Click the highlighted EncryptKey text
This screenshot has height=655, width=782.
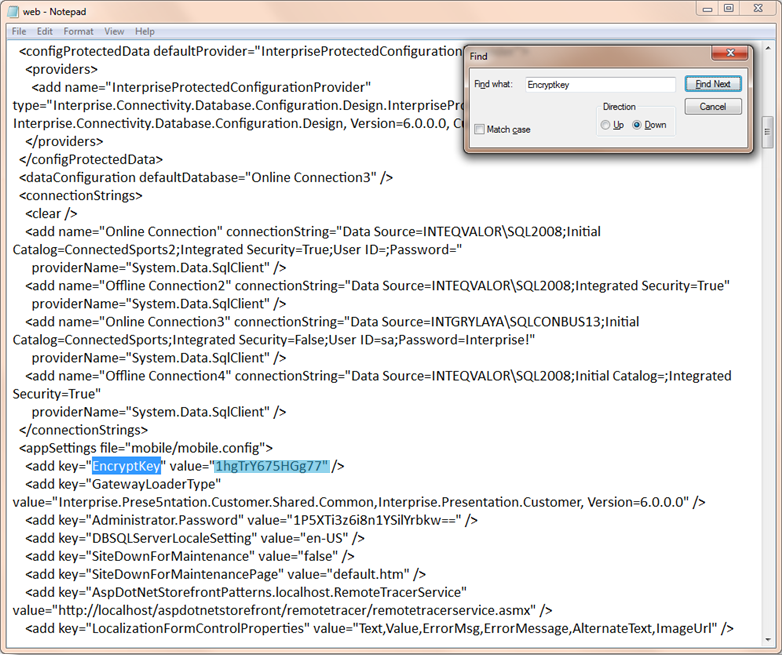pyautogui.click(x=126, y=466)
